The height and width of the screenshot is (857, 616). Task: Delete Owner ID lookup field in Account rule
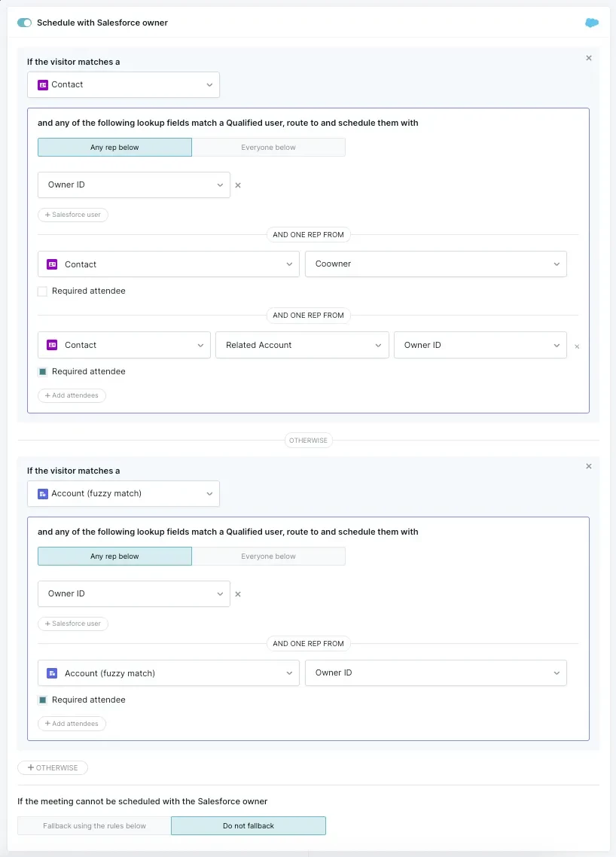point(238,594)
